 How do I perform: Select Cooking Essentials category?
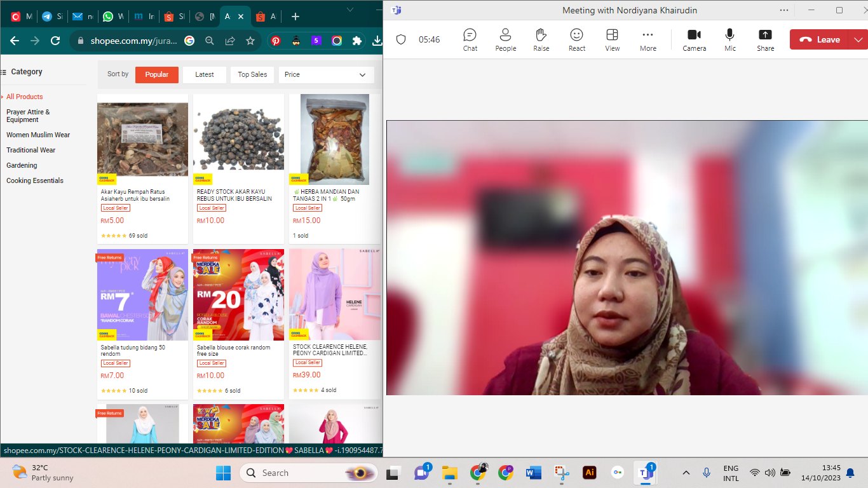(x=35, y=180)
